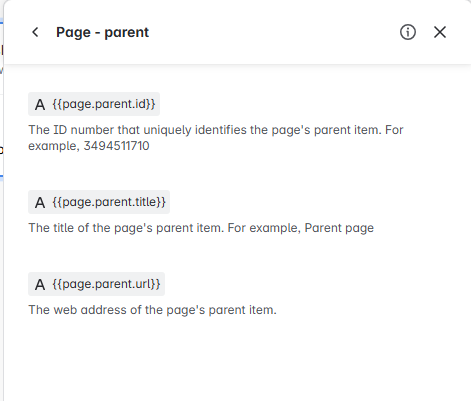Click the parent item title description

point(201,228)
